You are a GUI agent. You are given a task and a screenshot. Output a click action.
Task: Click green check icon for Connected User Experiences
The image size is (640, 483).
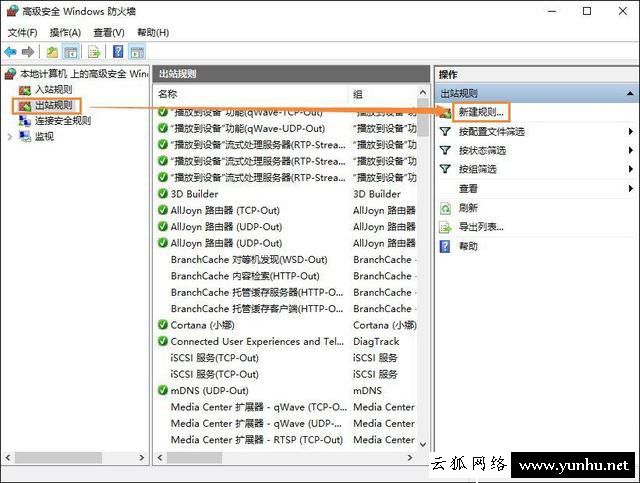coord(163,341)
